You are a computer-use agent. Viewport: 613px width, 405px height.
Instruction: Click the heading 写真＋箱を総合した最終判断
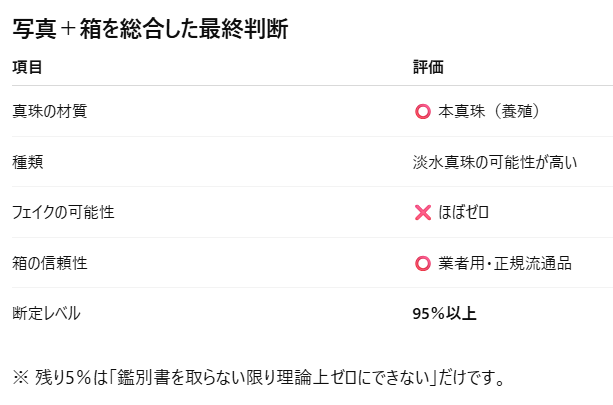[150, 30]
